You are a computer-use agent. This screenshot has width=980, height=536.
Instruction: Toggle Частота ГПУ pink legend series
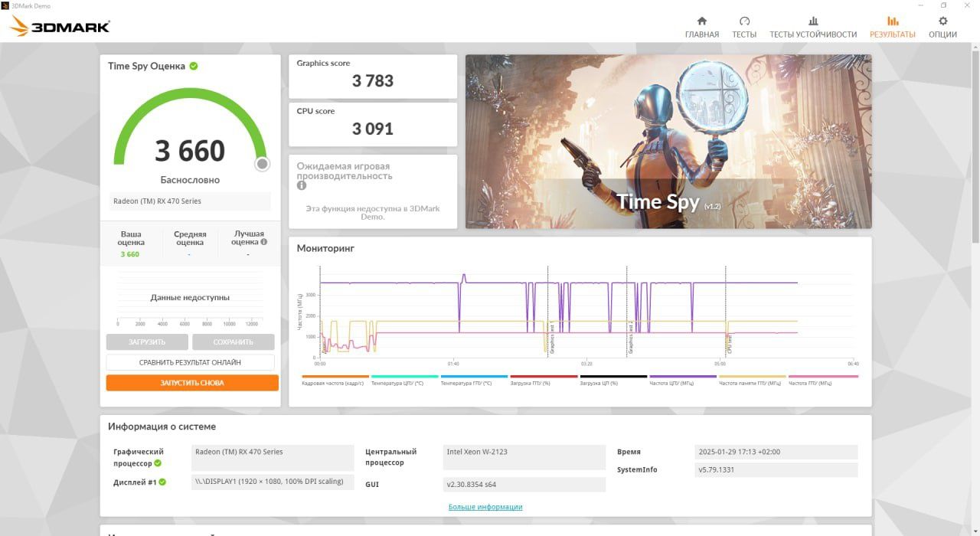(x=823, y=380)
